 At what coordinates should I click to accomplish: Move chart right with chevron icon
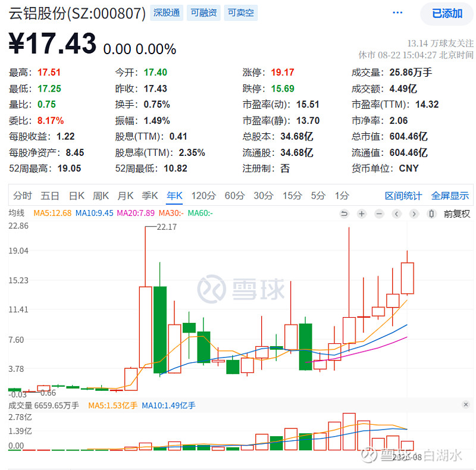(x=414, y=214)
